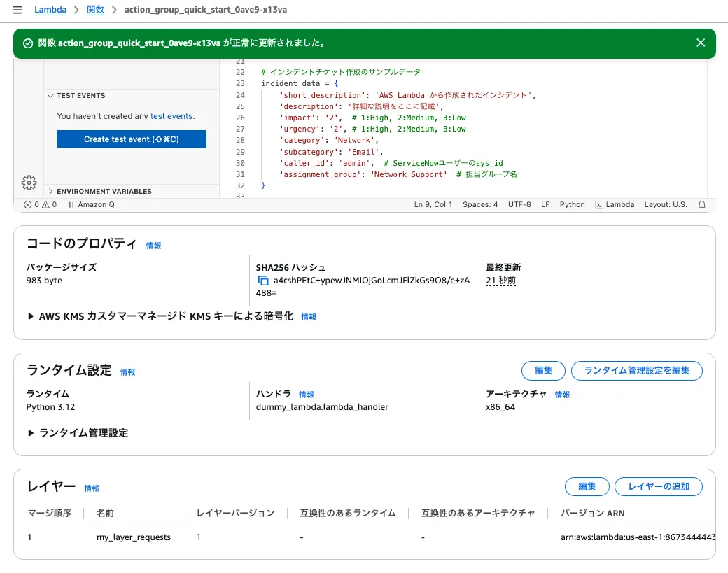Open notifications bell in editor status bar
Viewport: 728px width, 573px height.
702,204
